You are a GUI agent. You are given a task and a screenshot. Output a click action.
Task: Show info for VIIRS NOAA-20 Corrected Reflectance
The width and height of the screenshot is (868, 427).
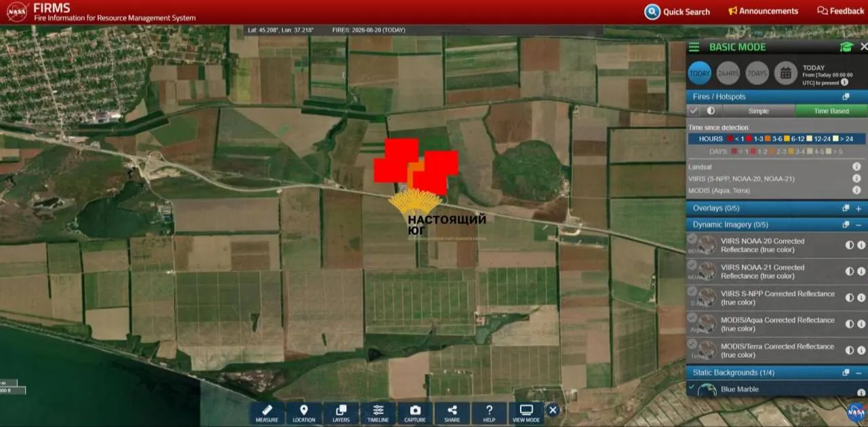pyautogui.click(x=861, y=245)
